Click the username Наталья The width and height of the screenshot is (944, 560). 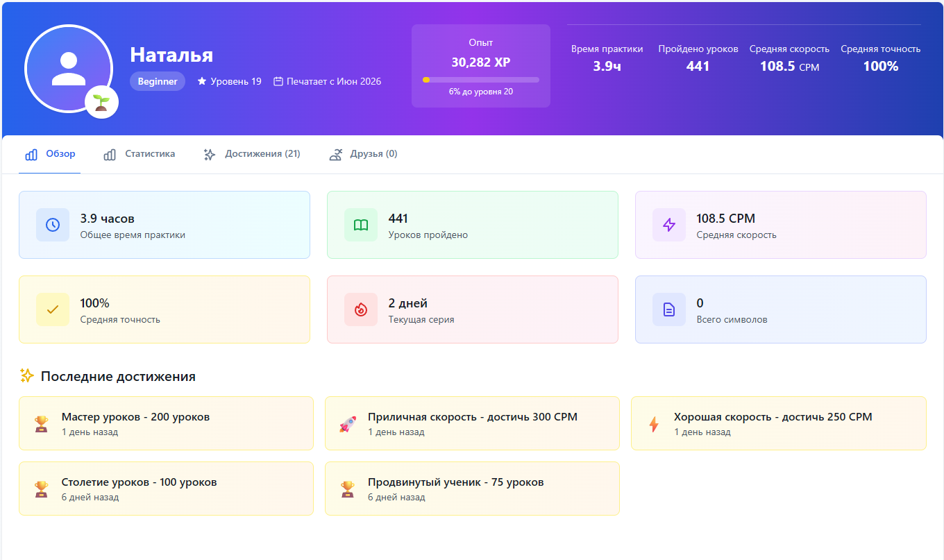[171, 55]
